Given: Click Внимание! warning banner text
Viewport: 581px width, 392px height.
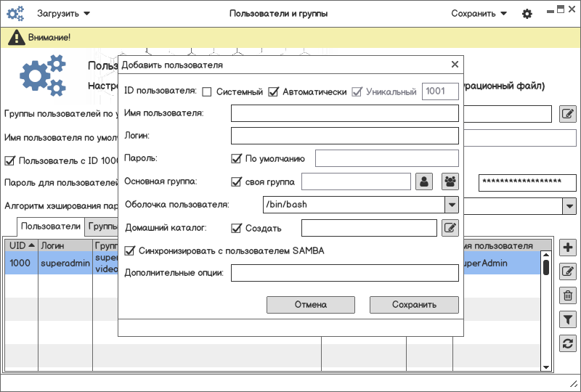Looking at the screenshot, I should tap(49, 38).
